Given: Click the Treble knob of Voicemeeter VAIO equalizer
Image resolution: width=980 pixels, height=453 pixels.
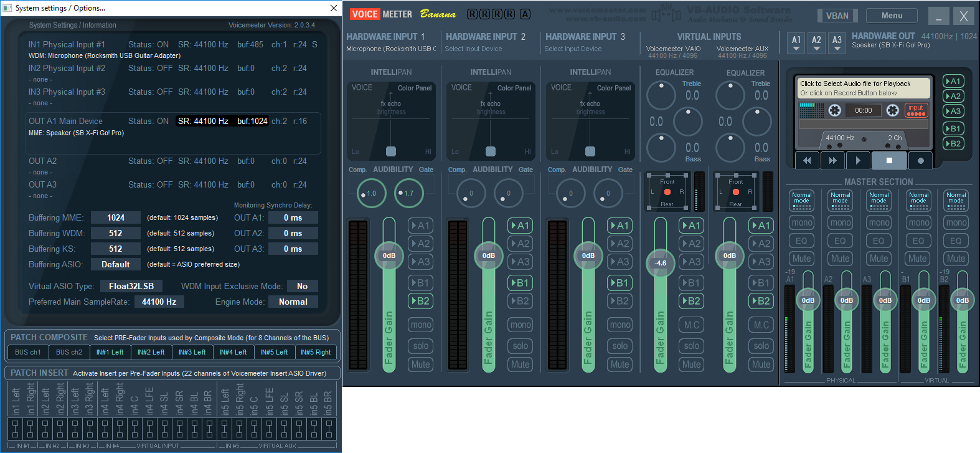Looking at the screenshot, I should (x=661, y=95).
